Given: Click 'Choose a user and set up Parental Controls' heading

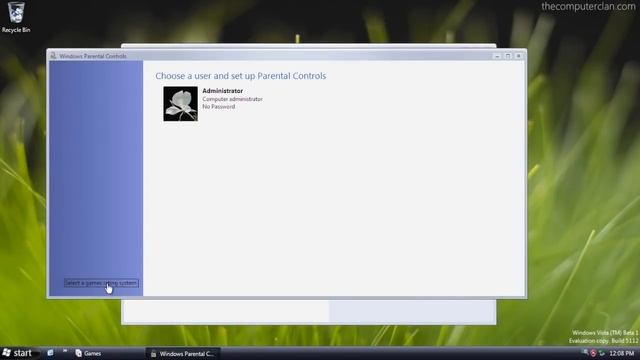Looking at the screenshot, I should pos(240,76).
